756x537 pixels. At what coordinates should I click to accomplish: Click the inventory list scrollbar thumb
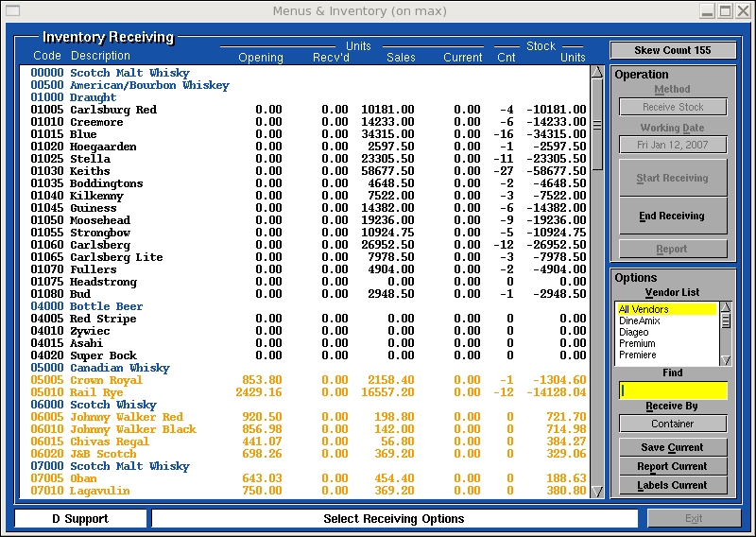point(597,125)
